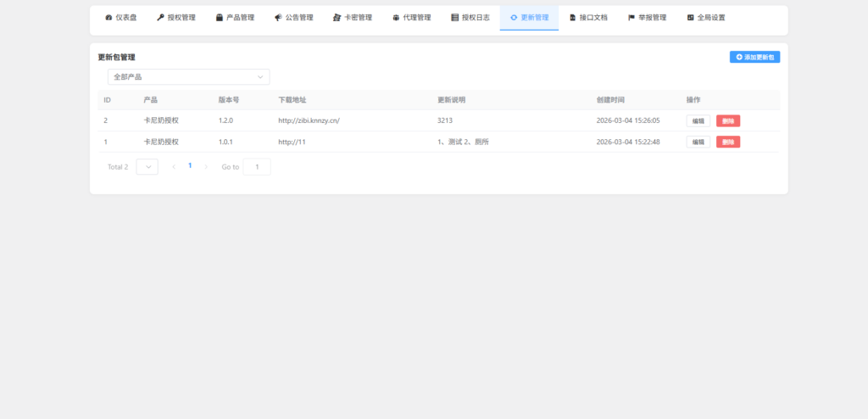Select the 更新管理 tab
This screenshot has height=419, width=868.
click(529, 18)
